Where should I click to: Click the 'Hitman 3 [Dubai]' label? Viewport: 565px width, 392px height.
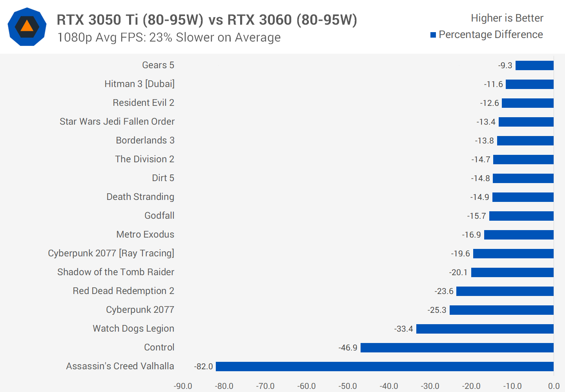140,84
